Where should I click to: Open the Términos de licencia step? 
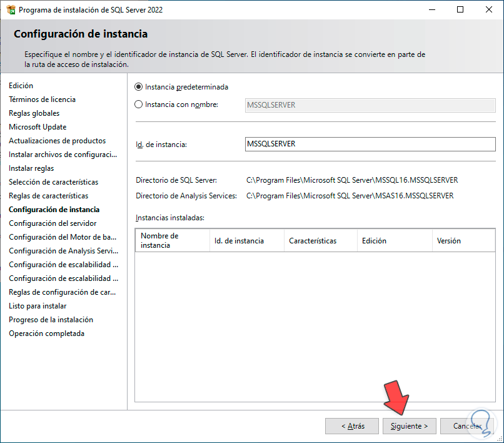[x=42, y=99]
